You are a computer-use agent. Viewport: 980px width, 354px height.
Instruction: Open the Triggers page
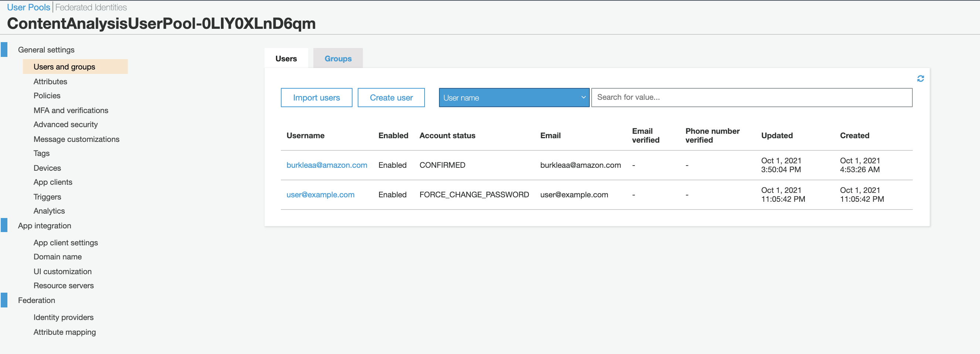click(47, 197)
